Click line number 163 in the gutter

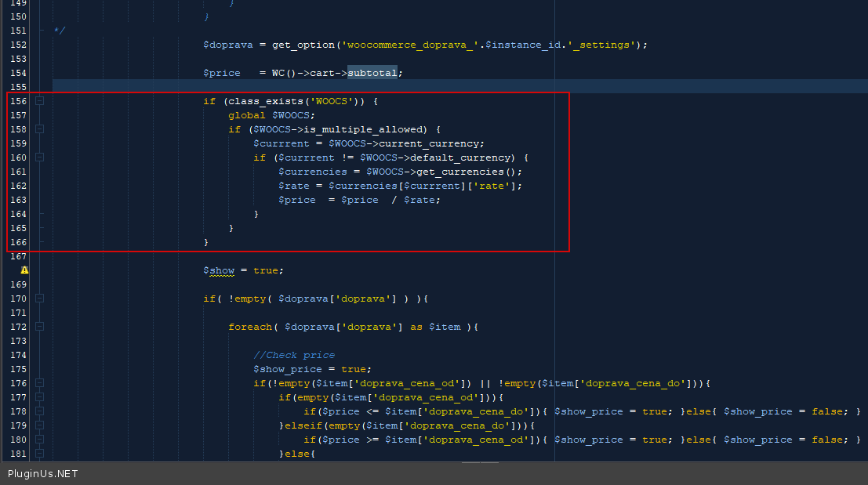pos(17,200)
